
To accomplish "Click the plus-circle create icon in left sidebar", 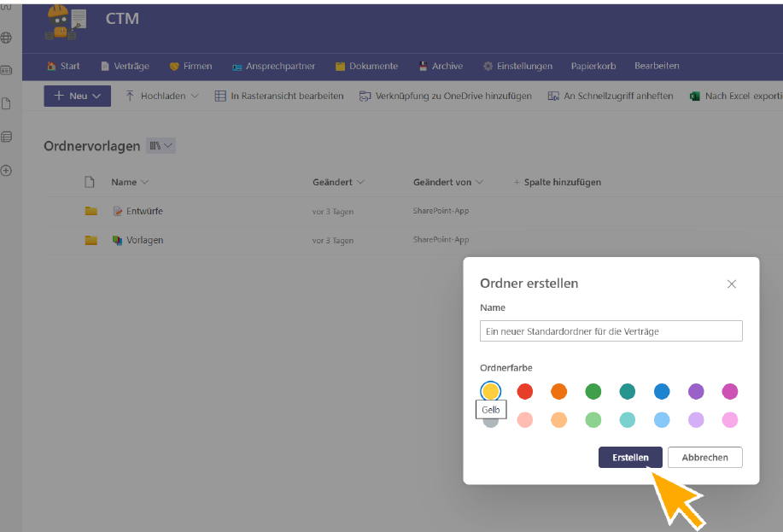I will pos(7,171).
